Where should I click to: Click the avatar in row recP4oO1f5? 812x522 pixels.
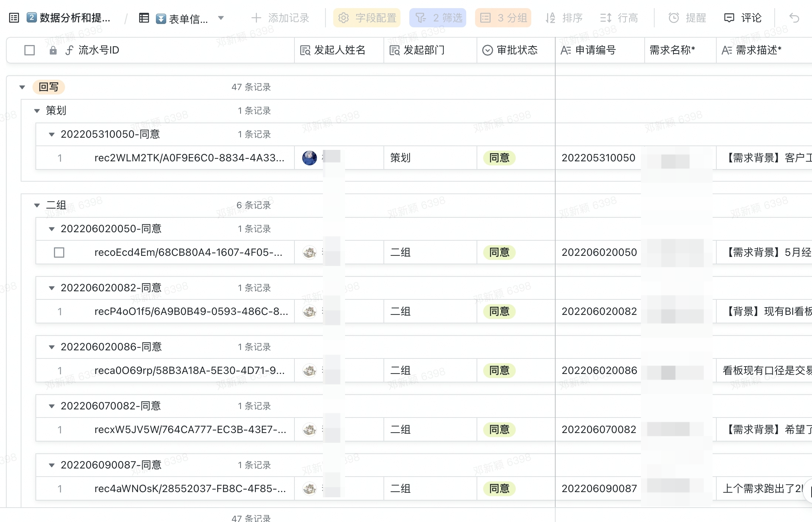click(310, 312)
